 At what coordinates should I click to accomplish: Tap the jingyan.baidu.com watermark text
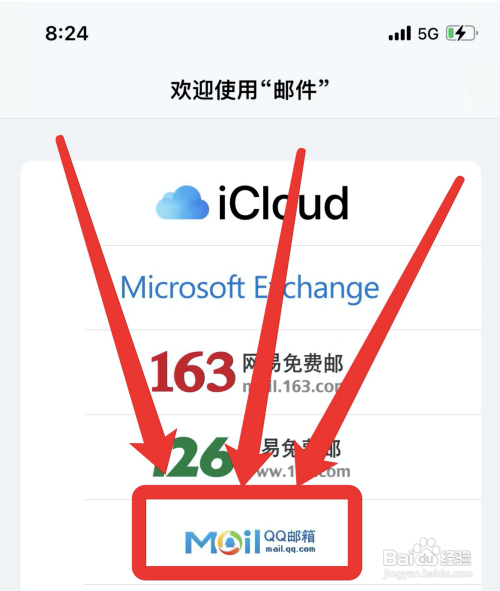(428, 574)
